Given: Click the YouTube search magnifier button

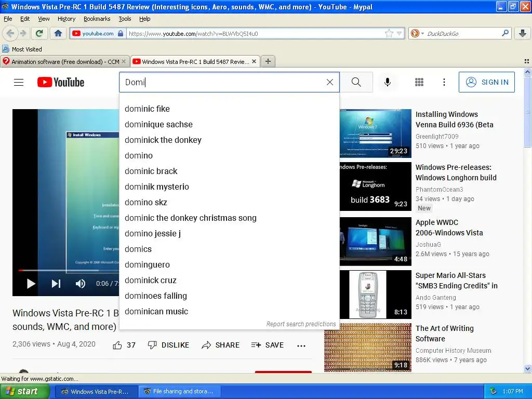Looking at the screenshot, I should pyautogui.click(x=356, y=82).
